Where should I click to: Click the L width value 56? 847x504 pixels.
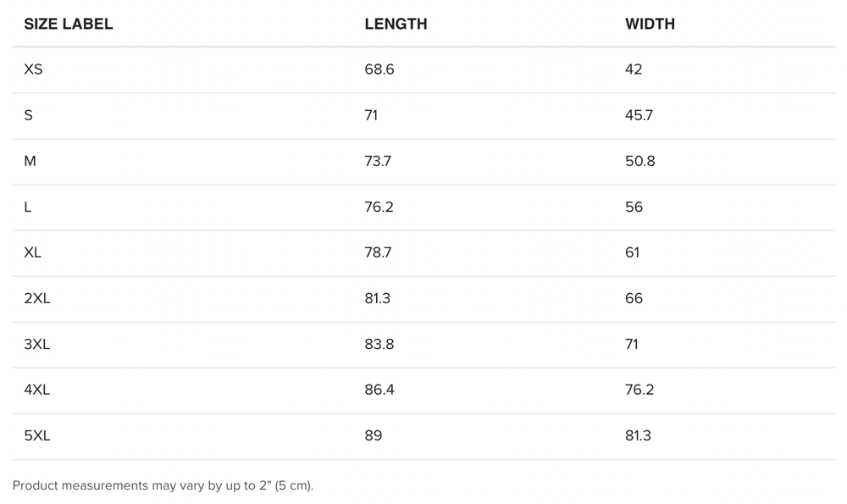(634, 207)
